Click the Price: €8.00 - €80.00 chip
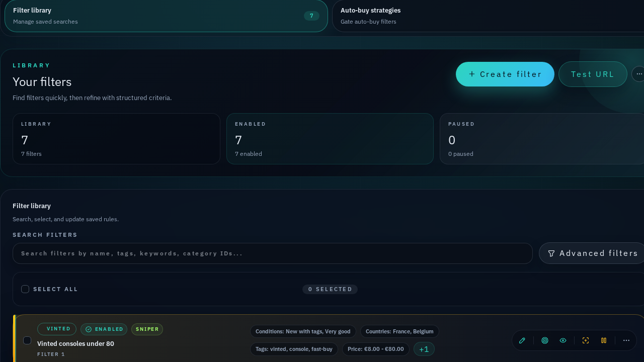 376,349
